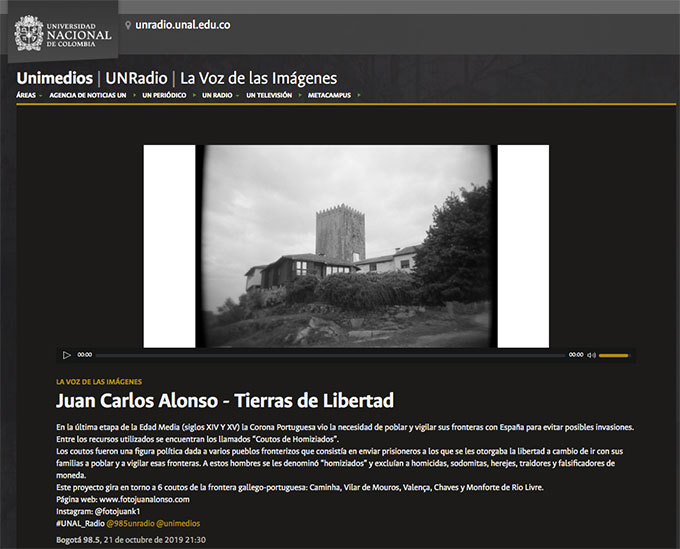Open Metacampus menu item

coord(329,95)
